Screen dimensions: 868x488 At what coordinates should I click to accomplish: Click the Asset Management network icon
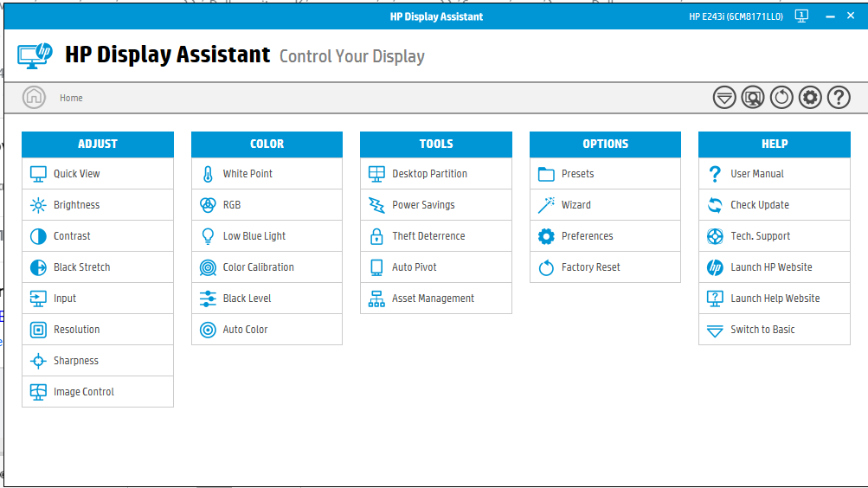click(x=376, y=299)
